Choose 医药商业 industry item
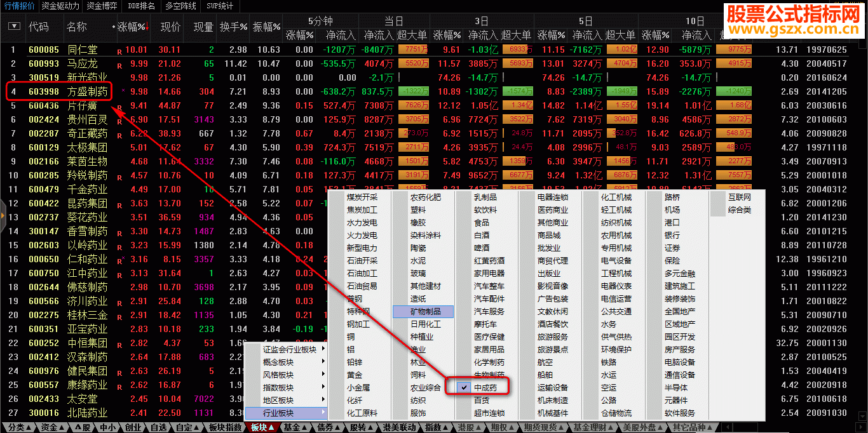This screenshot has height=433, width=868. [x=553, y=210]
